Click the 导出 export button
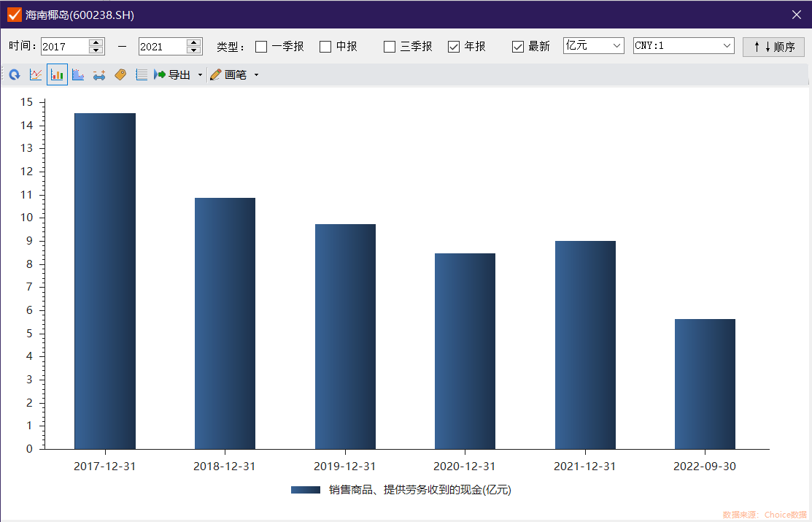Image resolution: width=812 pixels, height=522 pixels. coord(172,74)
